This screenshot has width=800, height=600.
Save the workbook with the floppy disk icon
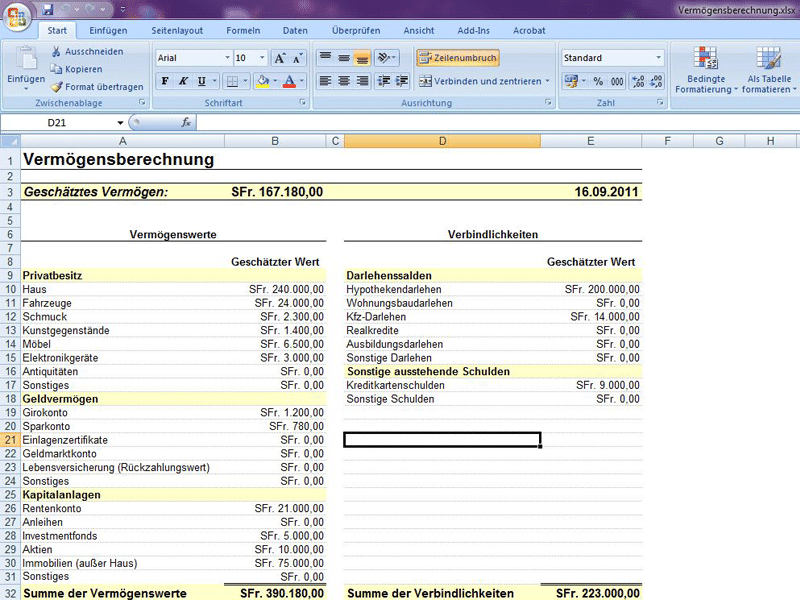[x=48, y=9]
